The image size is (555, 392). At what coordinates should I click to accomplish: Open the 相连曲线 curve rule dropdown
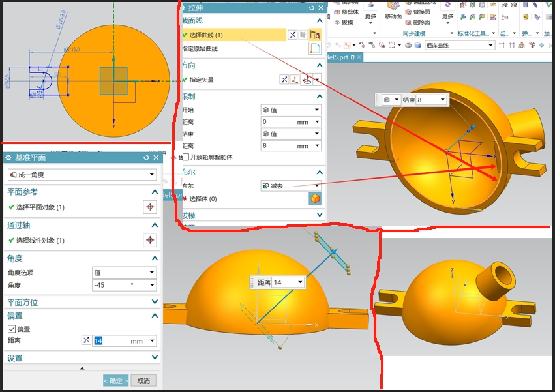(459, 45)
